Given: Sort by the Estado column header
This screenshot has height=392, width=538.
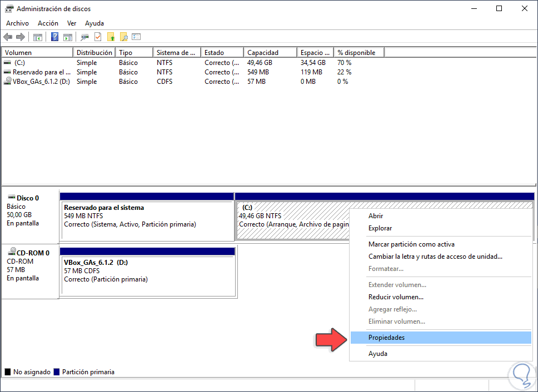Looking at the screenshot, I should pyautogui.click(x=222, y=53).
